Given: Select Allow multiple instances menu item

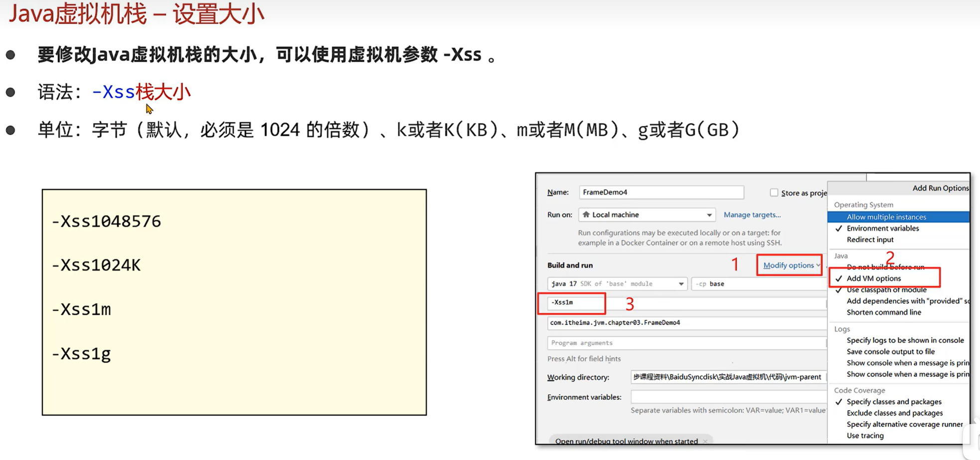Looking at the screenshot, I should [x=886, y=217].
